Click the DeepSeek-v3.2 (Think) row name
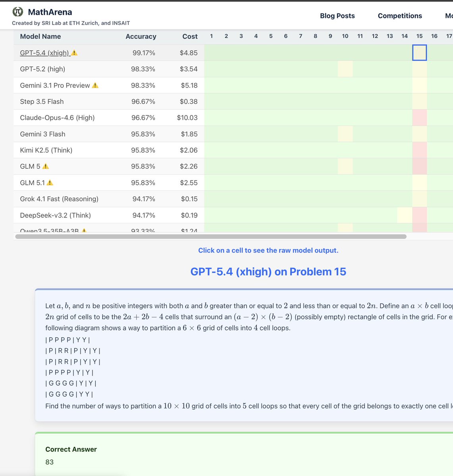This screenshot has height=476, width=453. click(55, 215)
